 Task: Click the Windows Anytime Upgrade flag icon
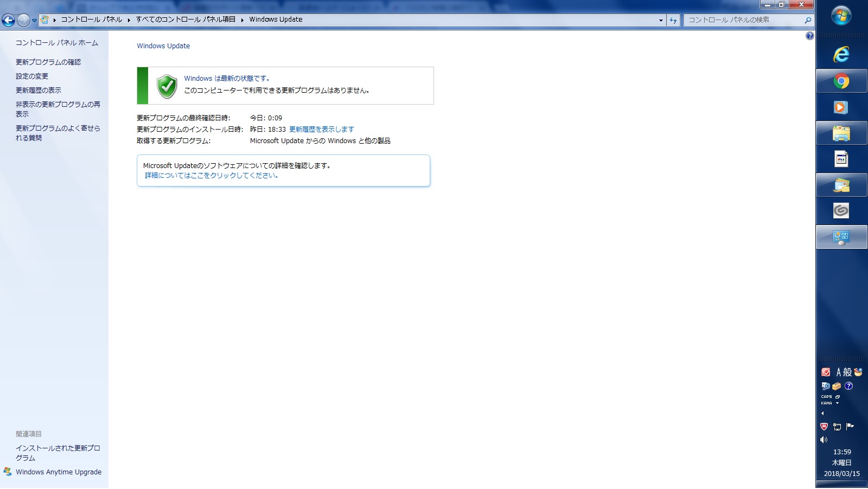8,472
